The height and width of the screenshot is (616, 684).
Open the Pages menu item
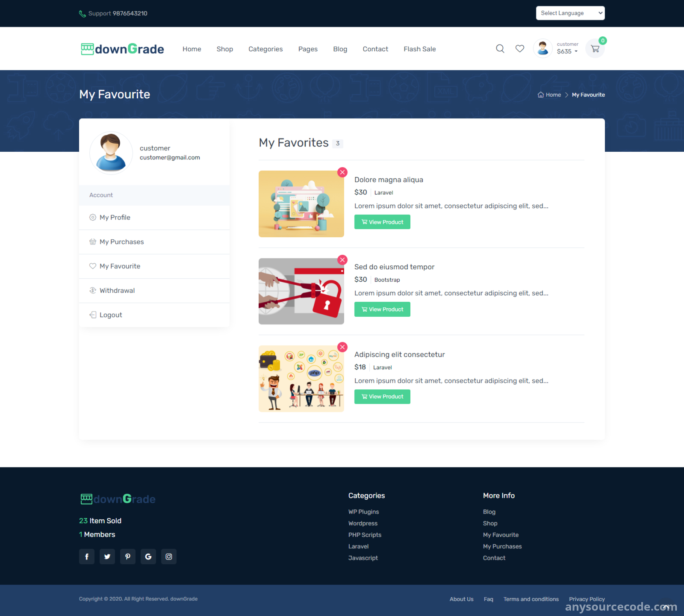(308, 49)
